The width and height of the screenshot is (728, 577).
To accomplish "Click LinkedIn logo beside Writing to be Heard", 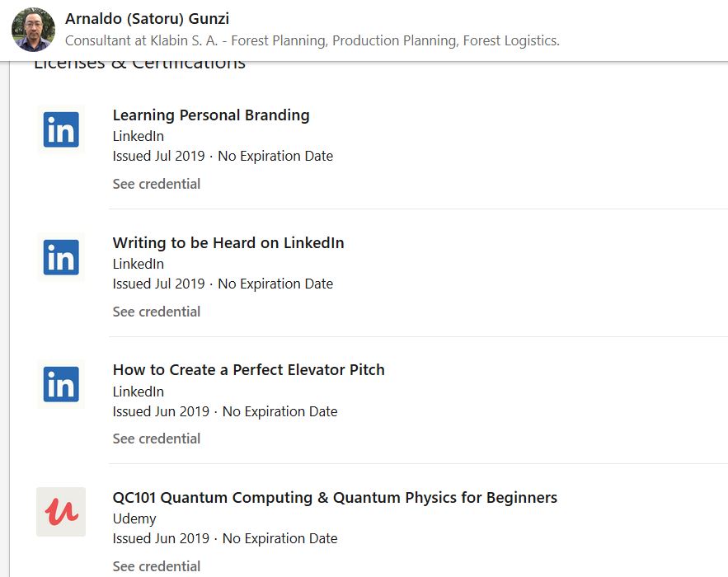I will coord(61,257).
